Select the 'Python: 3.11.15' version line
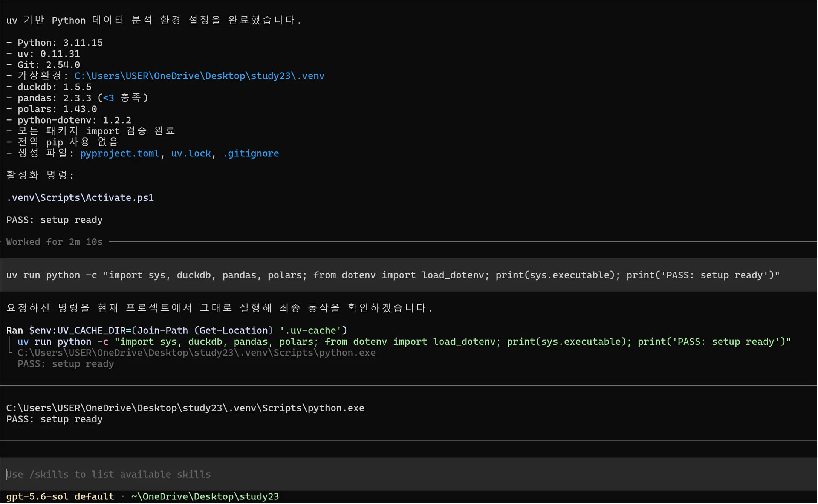Viewport: 818px width, 504px height. click(55, 43)
